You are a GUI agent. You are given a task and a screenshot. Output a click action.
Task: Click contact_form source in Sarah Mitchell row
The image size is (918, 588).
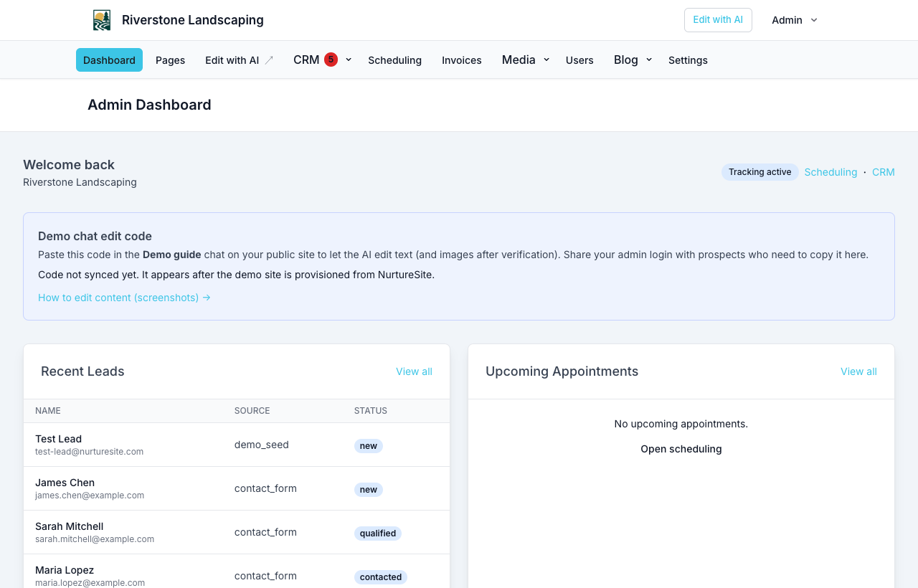[265, 532]
